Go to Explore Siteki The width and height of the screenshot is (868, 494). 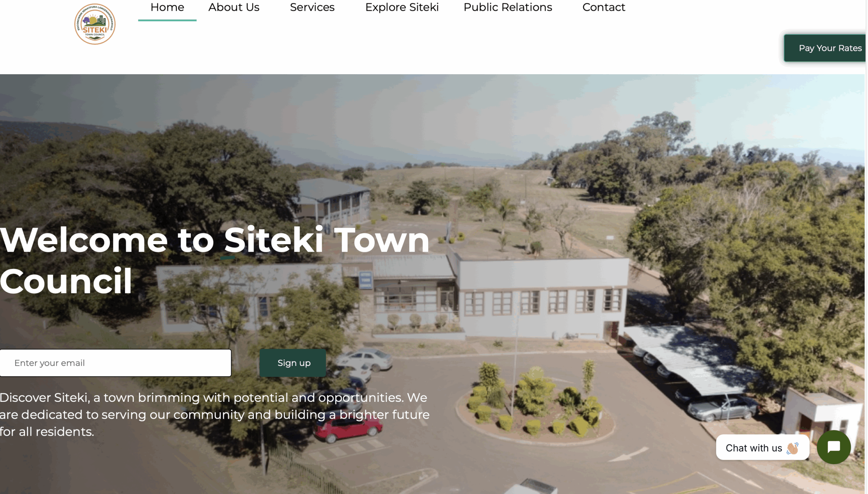[x=401, y=7]
